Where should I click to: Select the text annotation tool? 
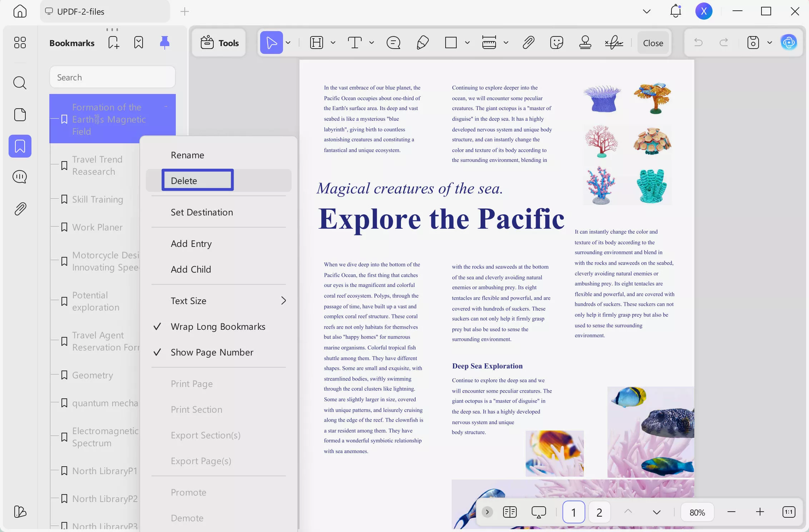pyautogui.click(x=356, y=43)
